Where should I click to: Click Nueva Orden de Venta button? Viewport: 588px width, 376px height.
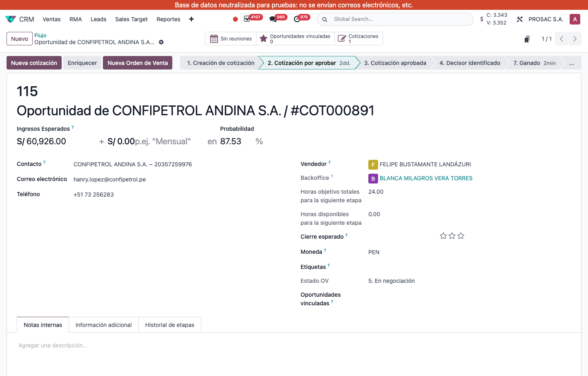138,63
